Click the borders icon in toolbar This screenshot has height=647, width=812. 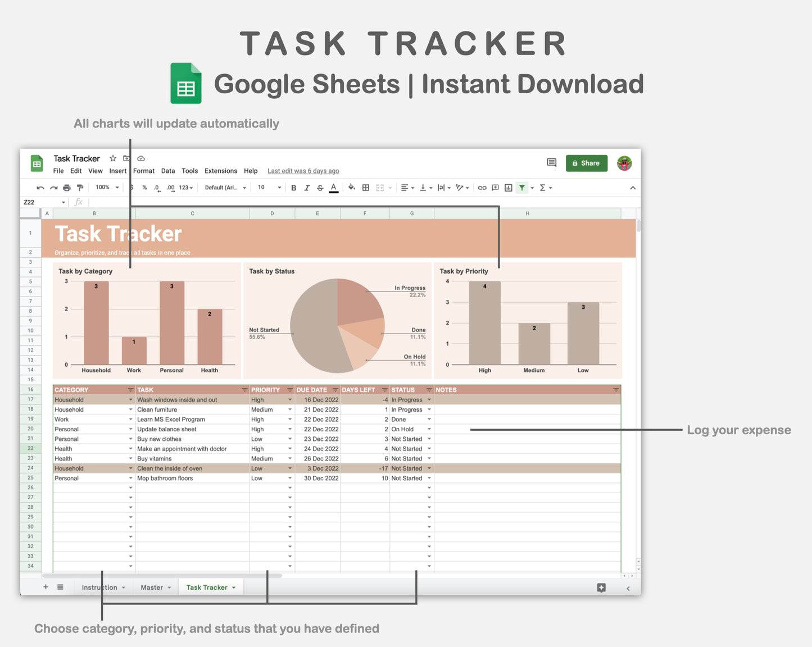coord(366,188)
